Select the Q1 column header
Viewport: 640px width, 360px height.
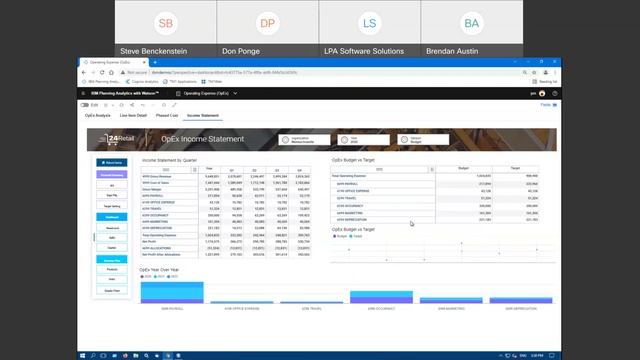pyautogui.click(x=231, y=170)
